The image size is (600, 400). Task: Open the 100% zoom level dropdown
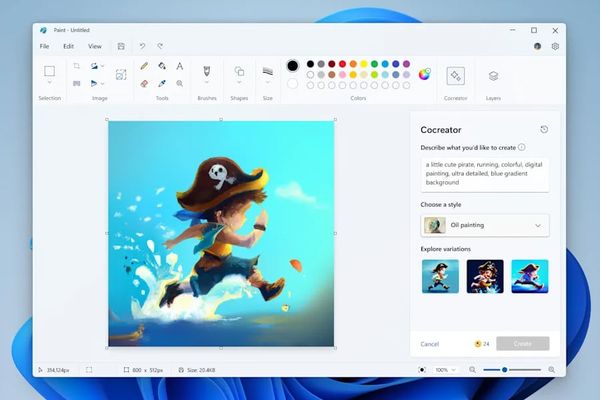pyautogui.click(x=446, y=370)
